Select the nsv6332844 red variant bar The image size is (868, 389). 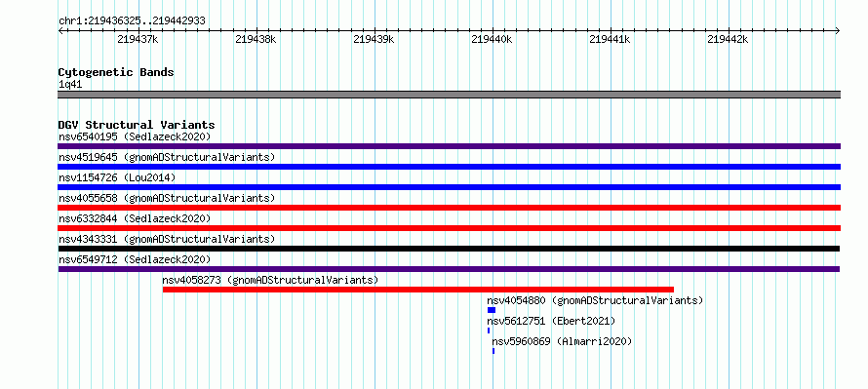tap(449, 228)
